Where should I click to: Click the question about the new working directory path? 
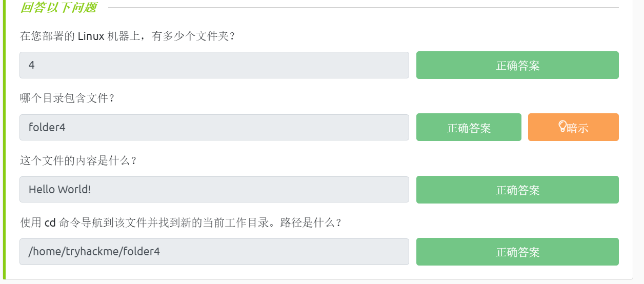[x=180, y=223]
